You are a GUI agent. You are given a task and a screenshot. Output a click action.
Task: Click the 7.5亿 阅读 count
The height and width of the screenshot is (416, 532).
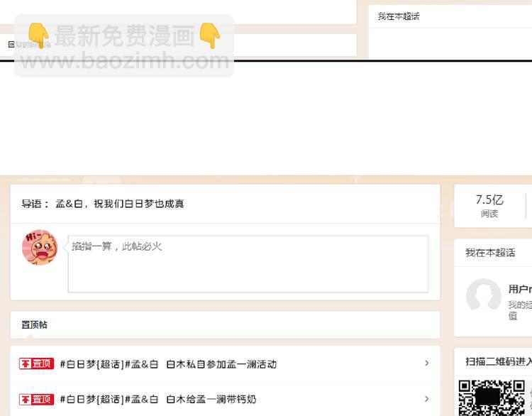(489, 206)
